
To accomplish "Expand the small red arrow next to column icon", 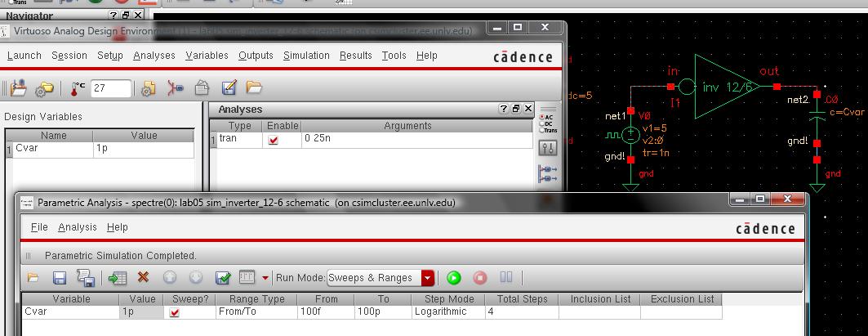I will 265,278.
